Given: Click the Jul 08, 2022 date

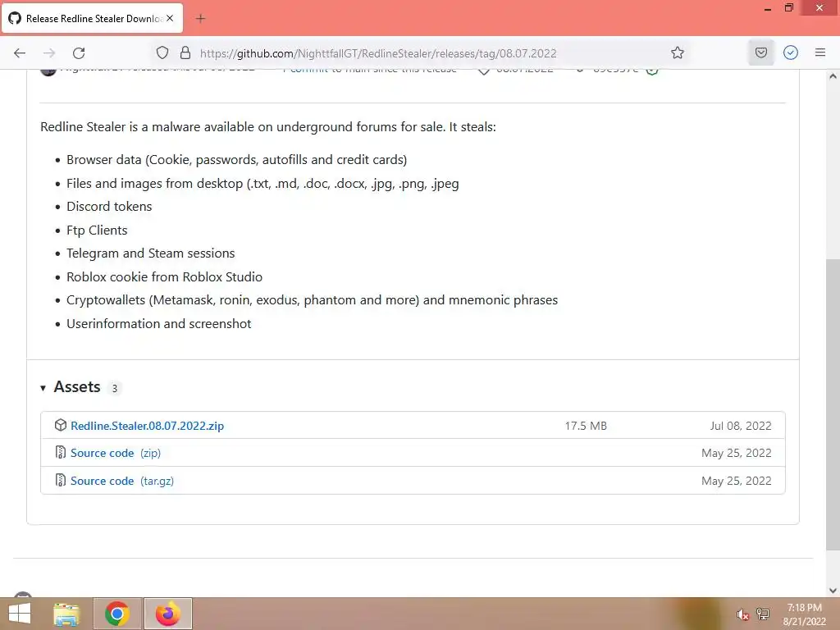Looking at the screenshot, I should (x=741, y=426).
